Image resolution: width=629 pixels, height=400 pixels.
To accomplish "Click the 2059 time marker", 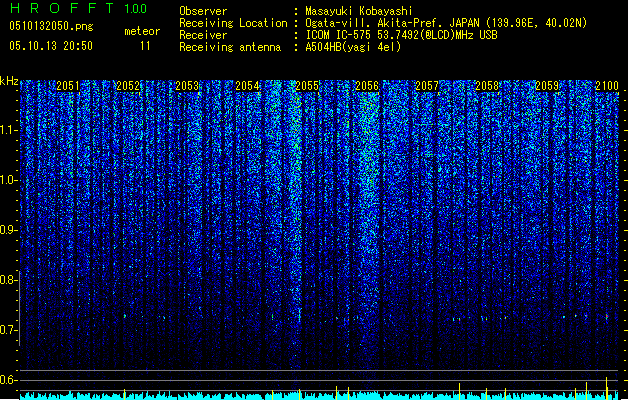I will (547, 86).
